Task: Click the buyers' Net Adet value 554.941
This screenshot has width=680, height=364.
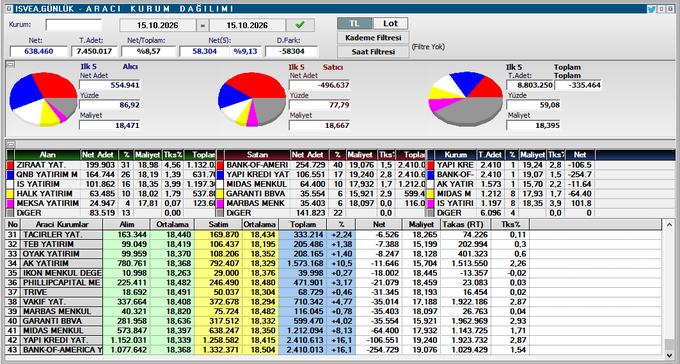Action: point(110,85)
